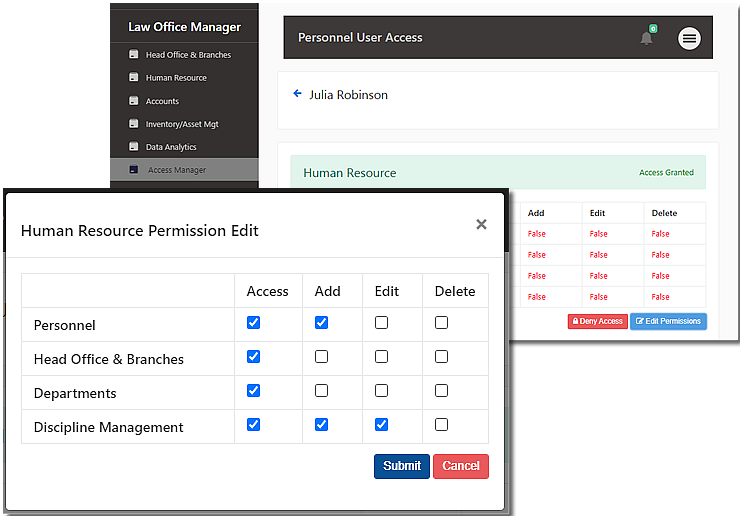This screenshot has width=740, height=516.
Task: Enable Personnel Edit permission checkbox
Action: (x=381, y=323)
